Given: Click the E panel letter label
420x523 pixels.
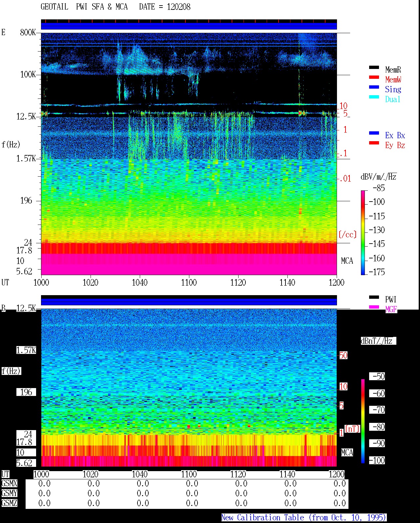Looking at the screenshot, I should pyautogui.click(x=3, y=32).
